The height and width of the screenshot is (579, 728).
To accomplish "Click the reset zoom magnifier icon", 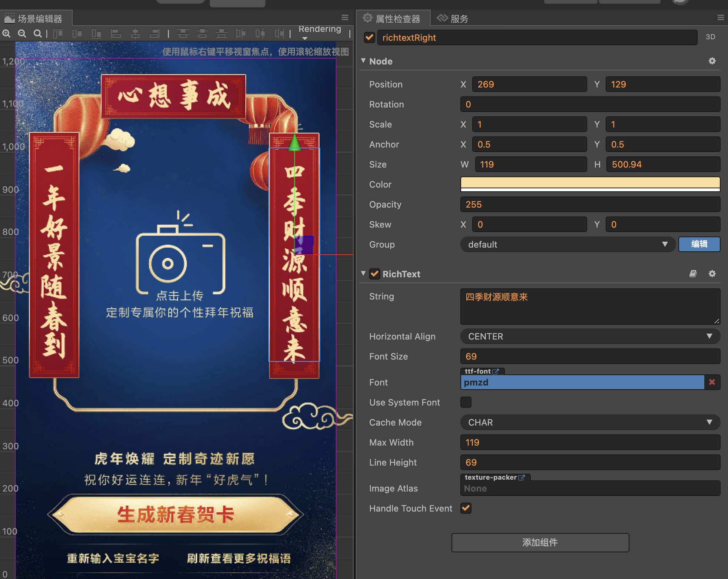I will click(x=37, y=34).
